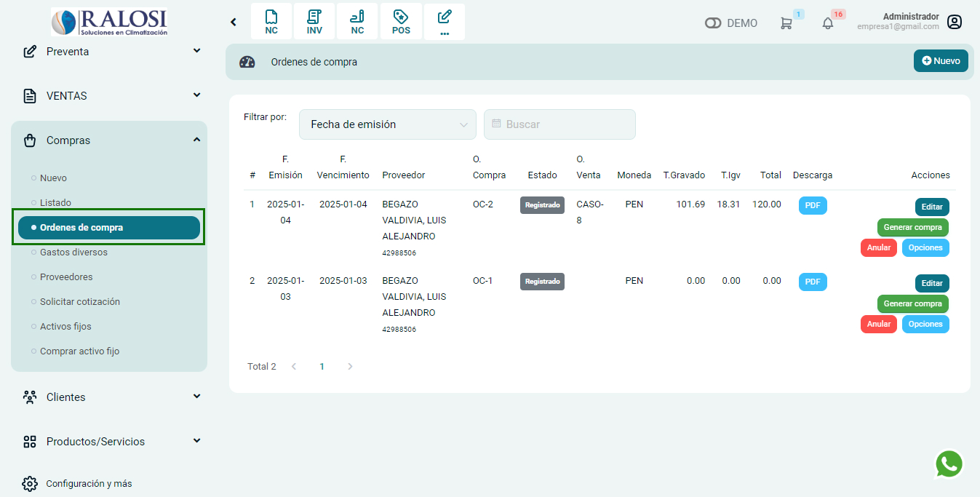Click the Buscar date search field
The height and width of the screenshot is (497, 980).
(x=559, y=124)
